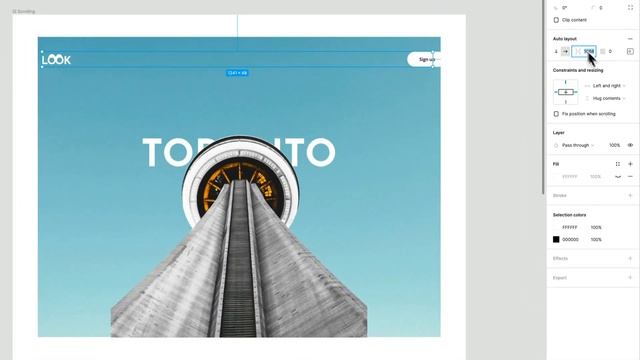Select vertical direction arrow in Auto layout

[x=556, y=51]
